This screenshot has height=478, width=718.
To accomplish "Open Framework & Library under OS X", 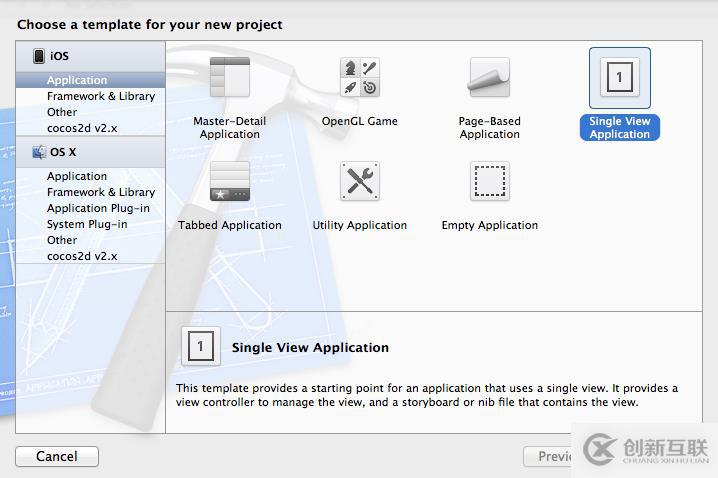I will [x=90, y=192].
